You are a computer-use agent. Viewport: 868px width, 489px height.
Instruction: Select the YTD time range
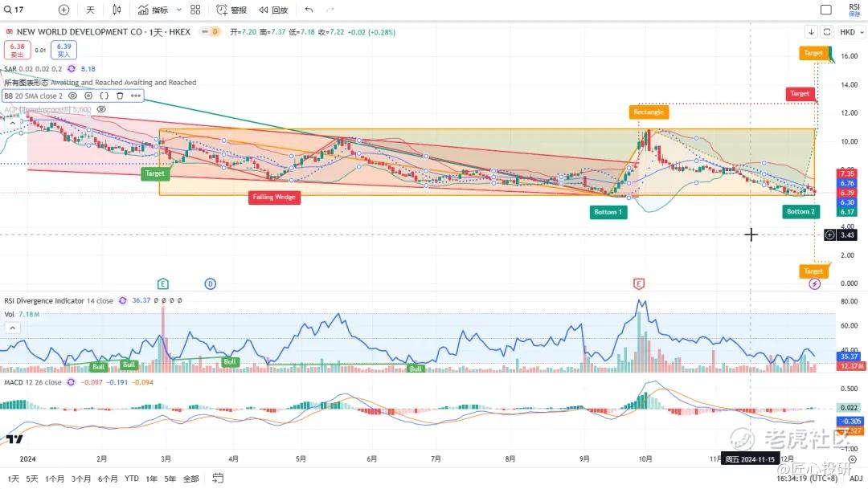tap(132, 479)
